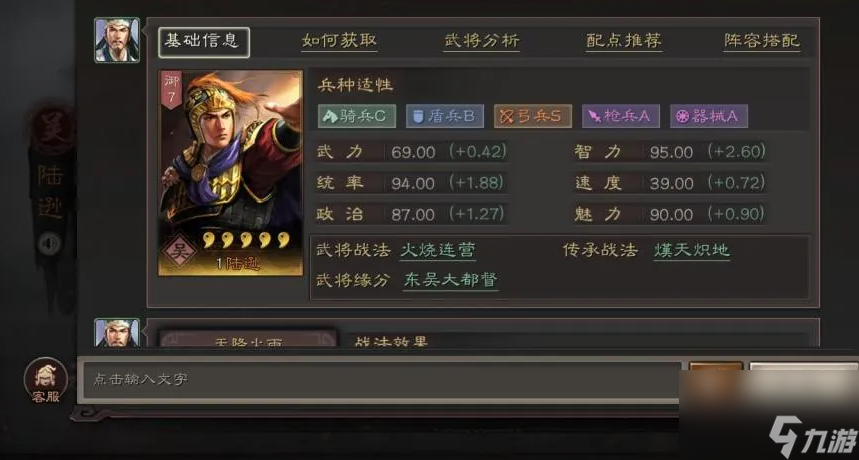This screenshot has height=460, width=859.
Task: Click the 客服 customer service icon
Action: coord(46,381)
